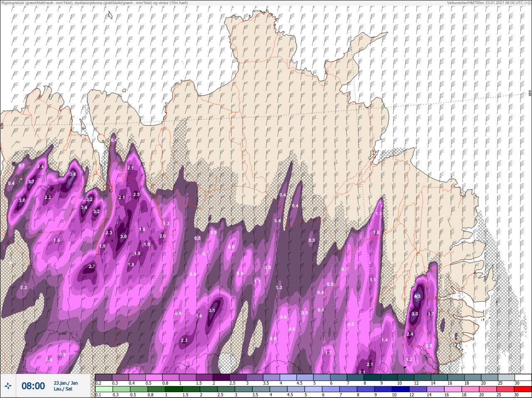532x398 pixels.
Task: Click the 2.2 precipitation value on the map
Action: tap(48, 197)
